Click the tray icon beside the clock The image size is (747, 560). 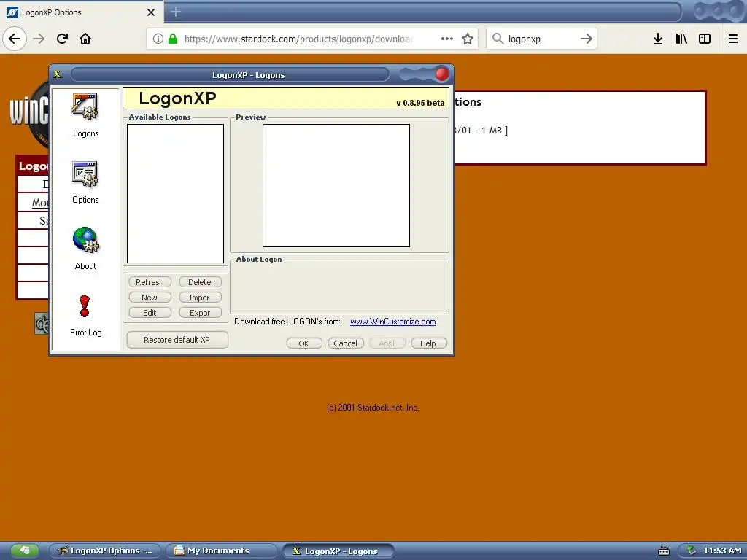(x=692, y=551)
